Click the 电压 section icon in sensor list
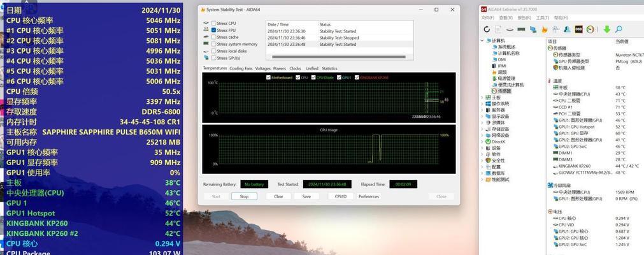This screenshot has width=644, height=255. pos(550,212)
